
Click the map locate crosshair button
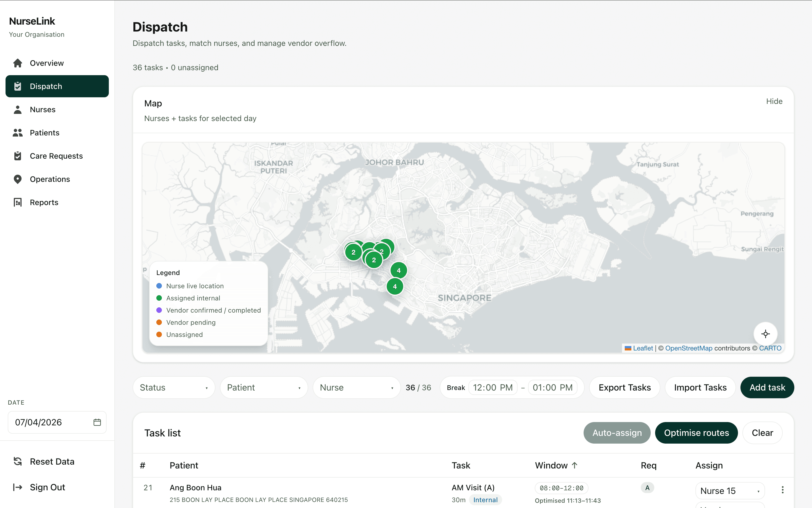pos(765,334)
